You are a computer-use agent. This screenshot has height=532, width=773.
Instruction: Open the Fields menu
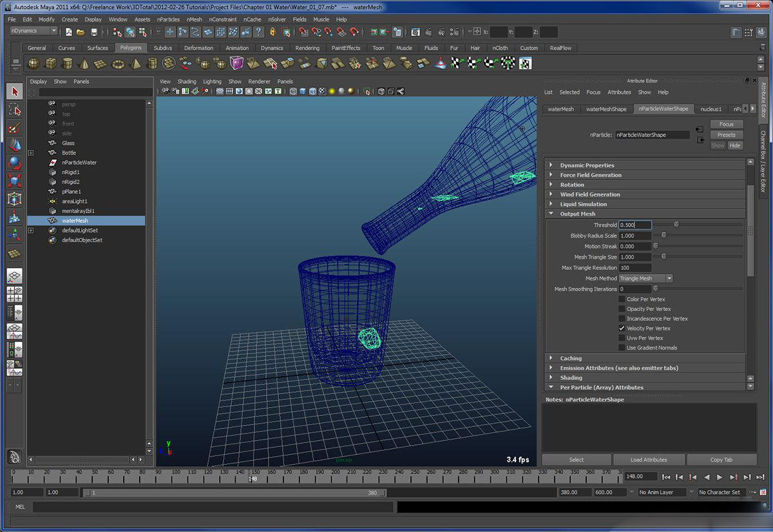(x=300, y=19)
